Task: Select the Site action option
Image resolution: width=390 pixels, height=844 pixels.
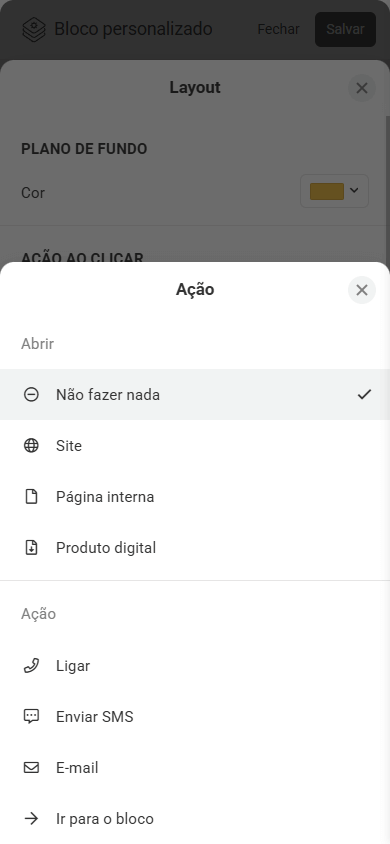Action: [x=195, y=446]
